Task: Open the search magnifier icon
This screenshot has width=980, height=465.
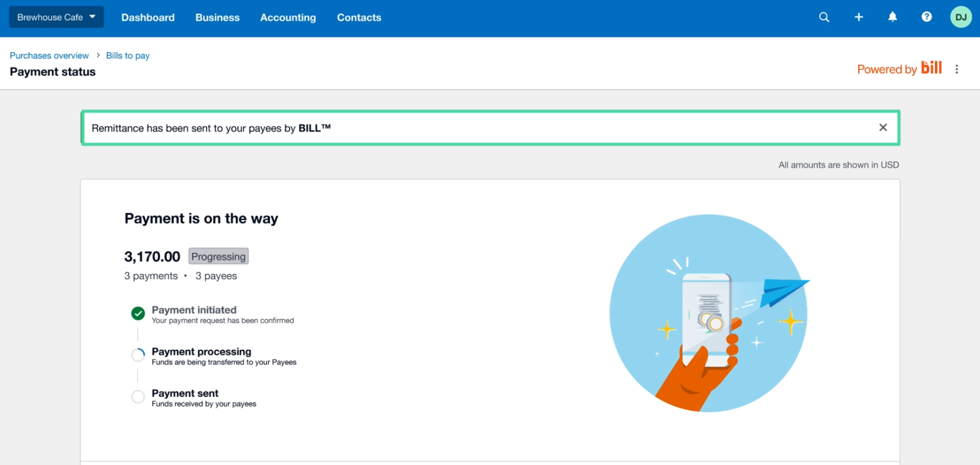Action: [x=824, y=17]
